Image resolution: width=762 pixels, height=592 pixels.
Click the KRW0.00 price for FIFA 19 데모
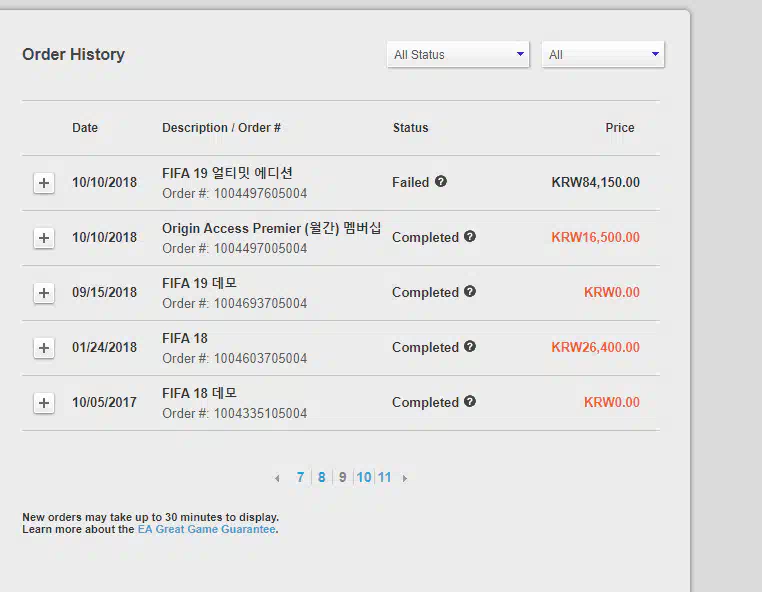[612, 292]
